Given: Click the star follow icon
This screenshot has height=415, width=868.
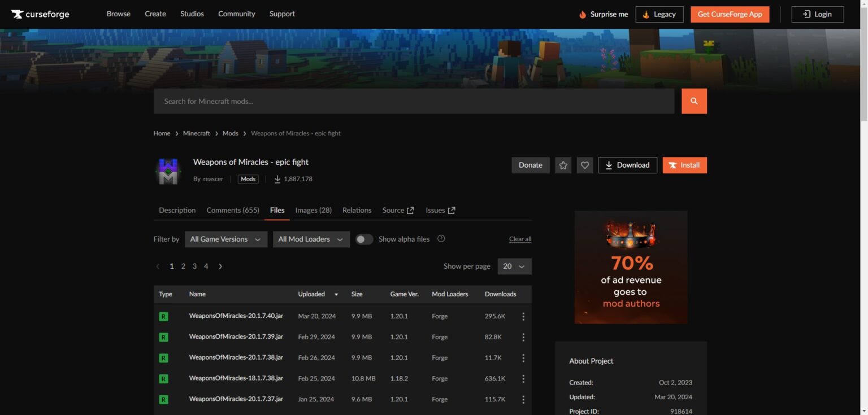Looking at the screenshot, I should click(x=563, y=165).
